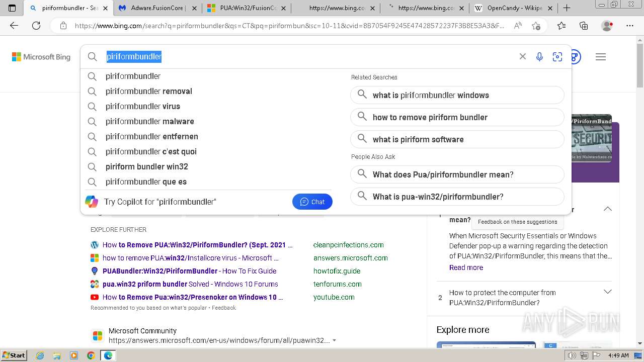The height and width of the screenshot is (362, 644).
Task: Click the browser Back arrow
Action: pos(14,26)
